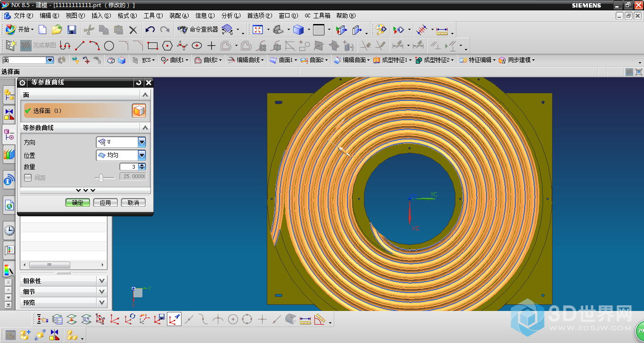This screenshot has width=644, height=343.
Task: Open the 工具 menu
Action: click(x=153, y=16)
